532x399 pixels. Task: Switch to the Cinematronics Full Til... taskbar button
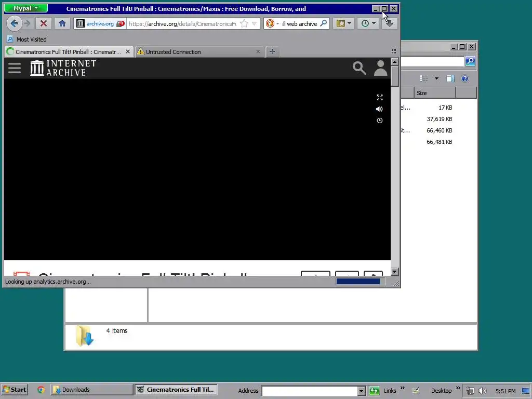tap(176, 390)
